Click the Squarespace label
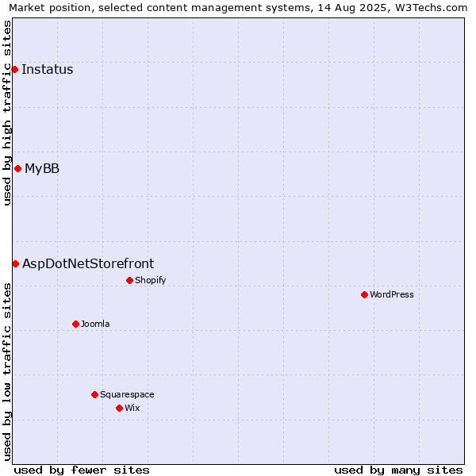This screenshot has height=476, width=476. pyautogui.click(x=127, y=394)
